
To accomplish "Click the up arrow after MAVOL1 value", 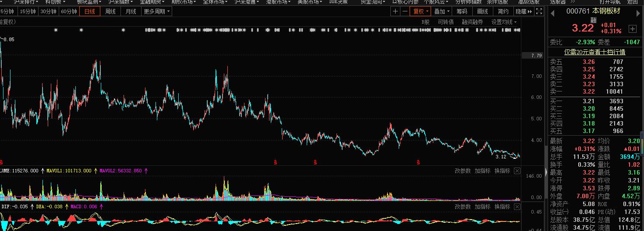I will pos(96,171).
